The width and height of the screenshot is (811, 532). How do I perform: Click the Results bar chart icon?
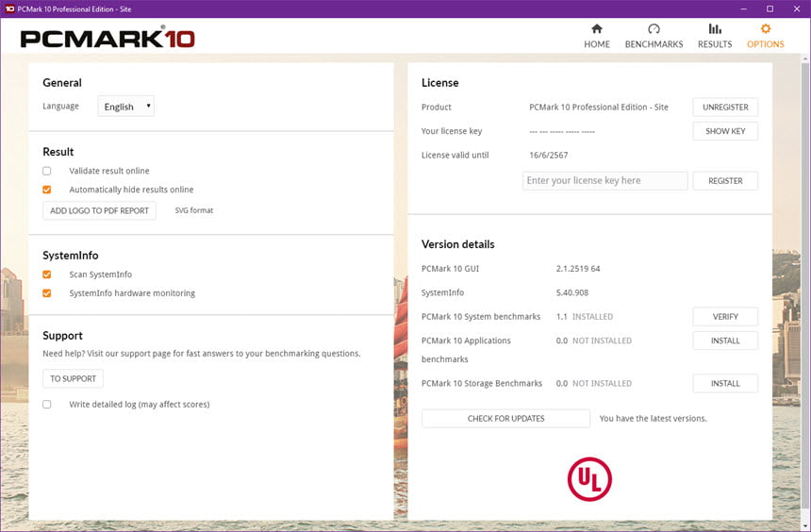tap(715, 29)
